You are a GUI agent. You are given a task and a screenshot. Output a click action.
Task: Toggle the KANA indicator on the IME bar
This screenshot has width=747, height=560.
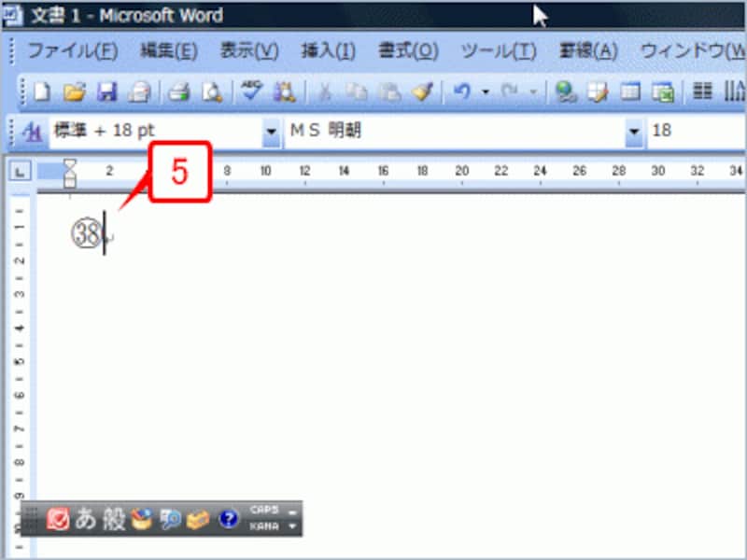(x=265, y=525)
